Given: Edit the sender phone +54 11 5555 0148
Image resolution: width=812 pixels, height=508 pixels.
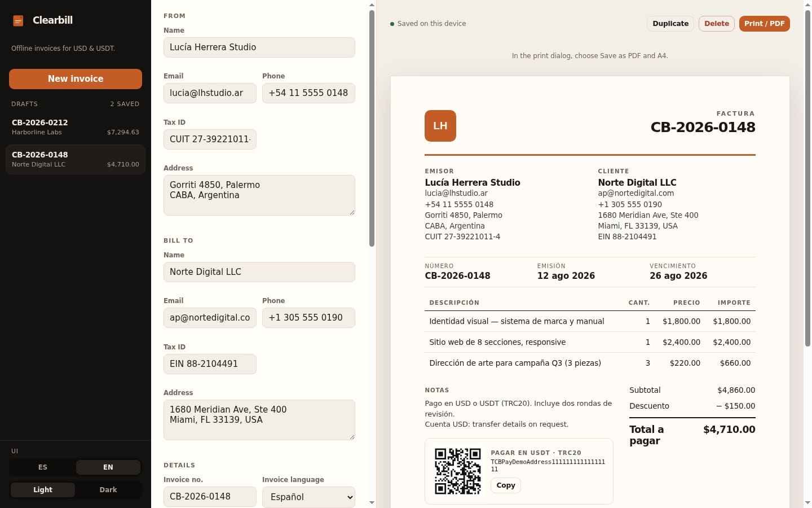Looking at the screenshot, I should [308, 93].
